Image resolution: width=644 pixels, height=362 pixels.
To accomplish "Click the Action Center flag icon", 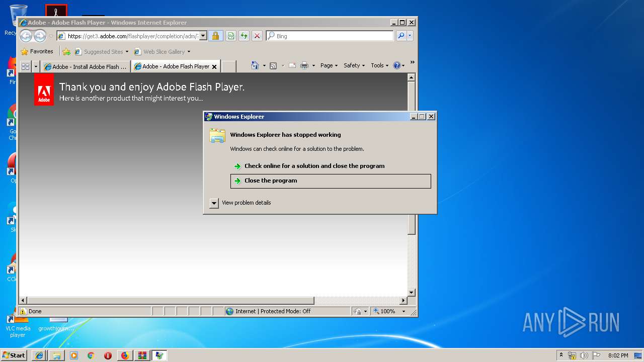I will pos(596,355).
